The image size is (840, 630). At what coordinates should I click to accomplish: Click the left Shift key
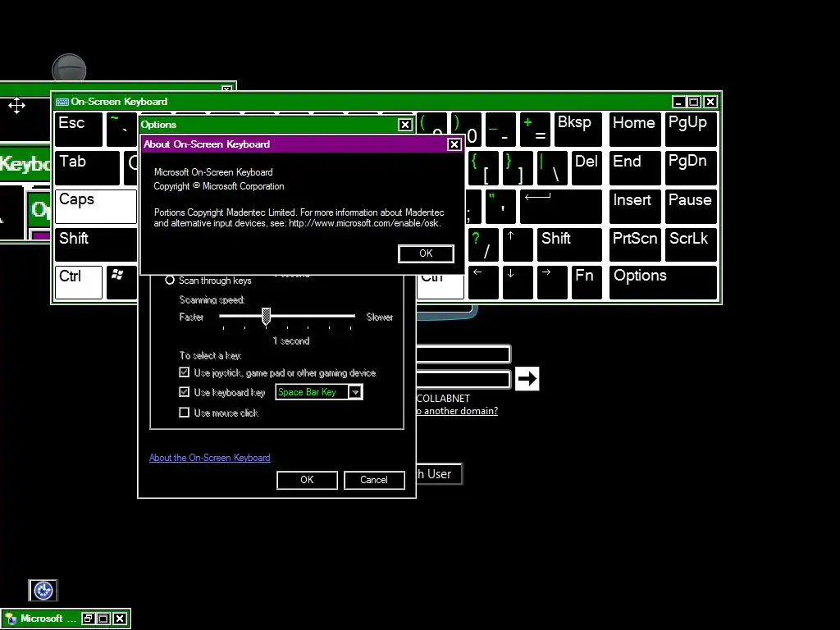[96, 244]
